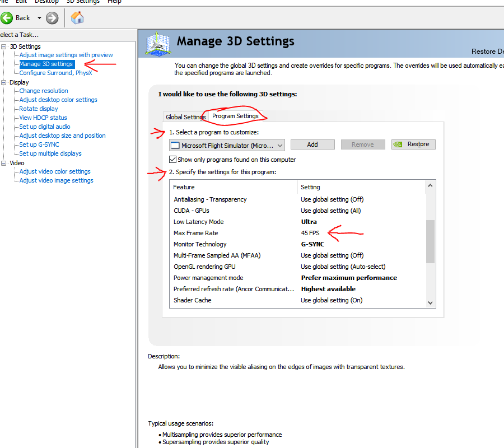
Task: Open the Home icon in the toolbar
Action: pyautogui.click(x=77, y=18)
